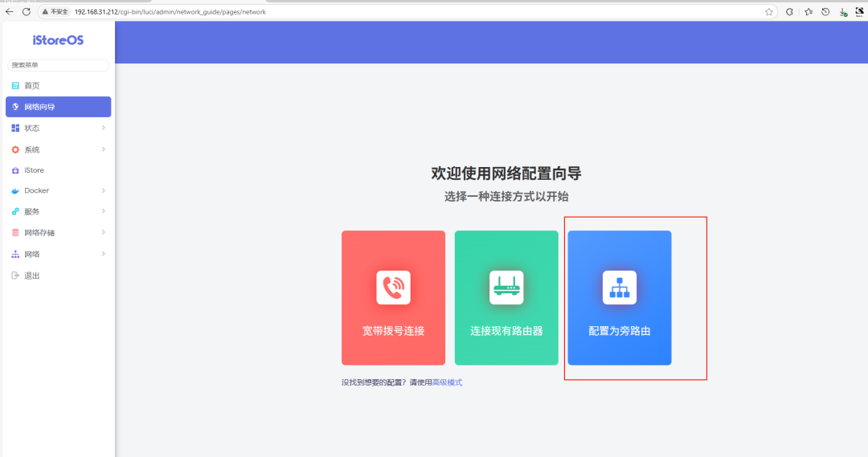Click the 首页 home icon in sidebar

(x=15, y=86)
